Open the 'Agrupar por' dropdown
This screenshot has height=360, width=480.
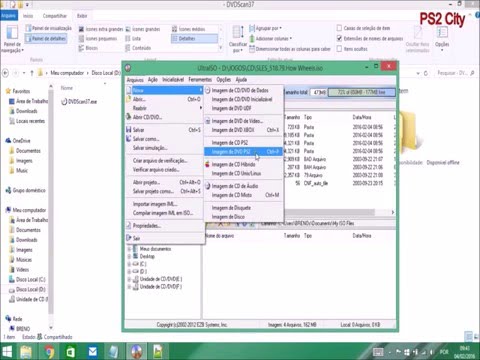coord(266,28)
